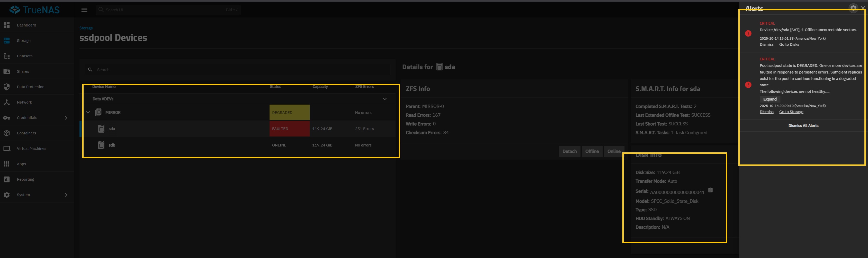Collapse the Data VDEVs section

(x=384, y=99)
